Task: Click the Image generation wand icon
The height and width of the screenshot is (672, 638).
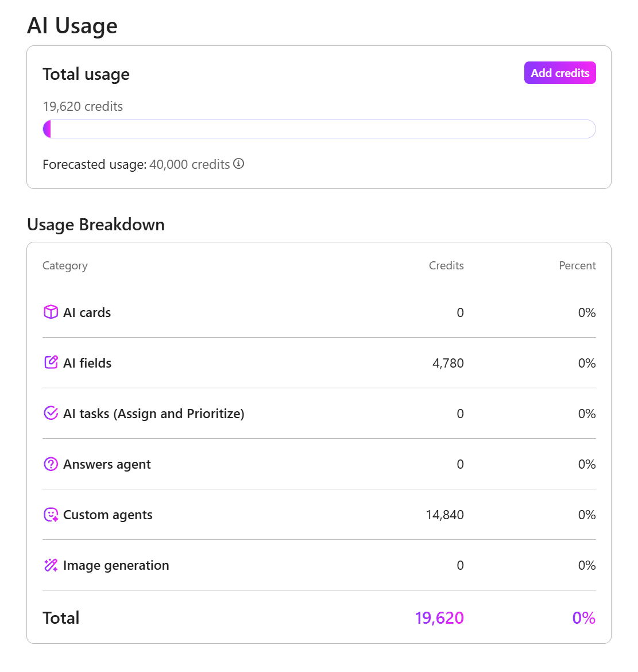Action: point(51,565)
